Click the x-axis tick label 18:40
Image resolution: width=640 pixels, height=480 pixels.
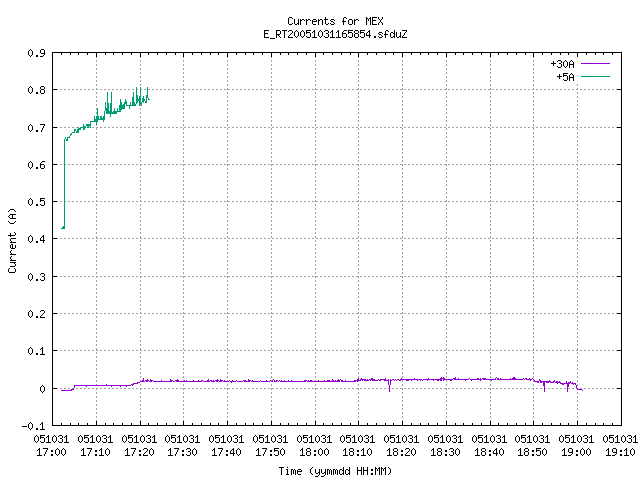pyautogui.click(x=489, y=452)
